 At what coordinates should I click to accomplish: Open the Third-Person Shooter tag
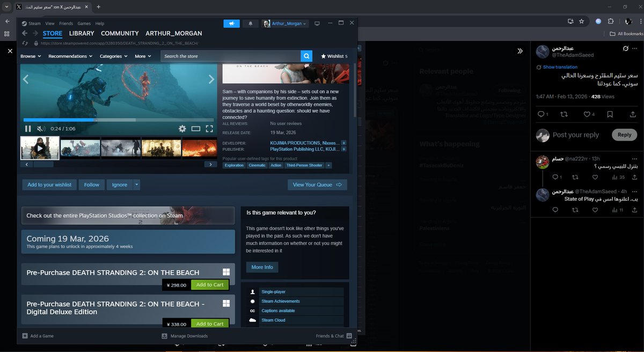(304, 165)
